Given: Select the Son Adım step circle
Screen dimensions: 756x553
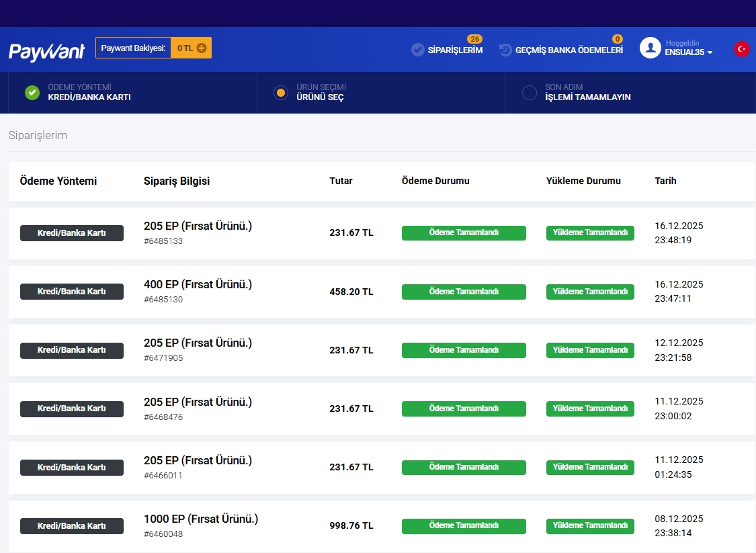Looking at the screenshot, I should point(530,93).
